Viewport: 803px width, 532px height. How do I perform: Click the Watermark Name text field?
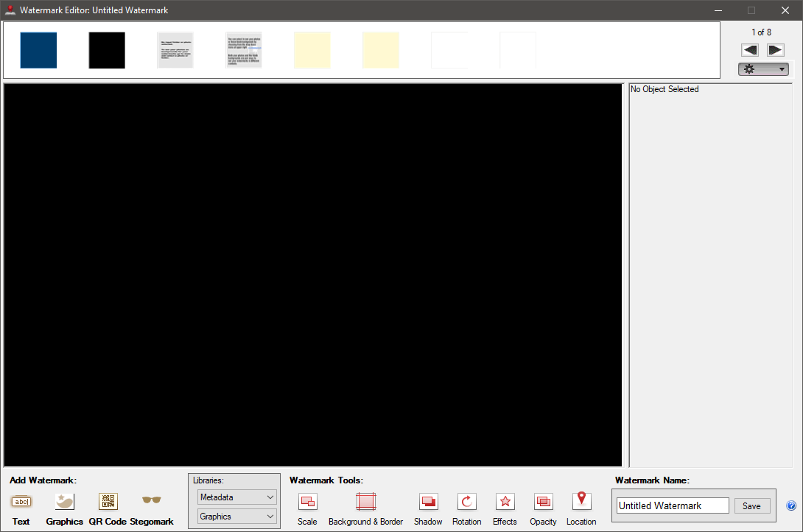(673, 506)
